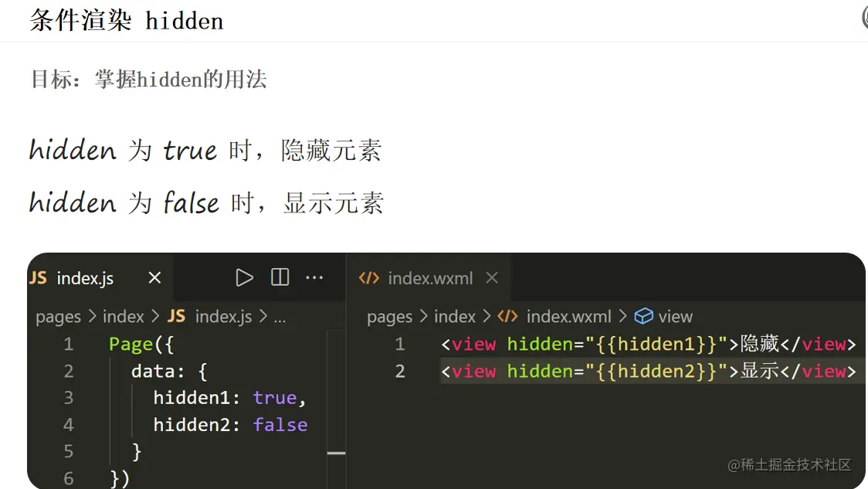Screen dimensions: 868x489
Task: Click the wxml file icon on index.wxml tab
Action: [x=369, y=278]
